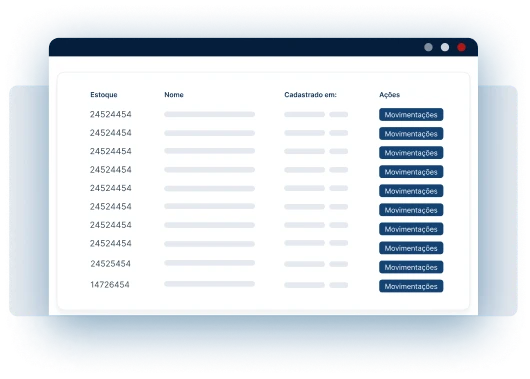This screenshot has height=379, width=530.
Task: Click the Cadastrado em: column header
Action: (x=310, y=95)
